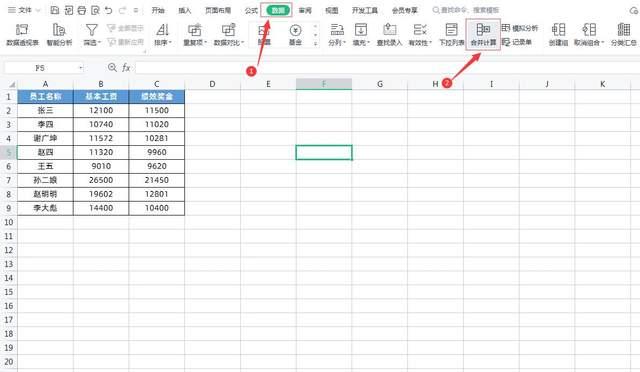Click the 基金 fund data icon
Viewport: 640px width, 372px height.
coord(295,34)
